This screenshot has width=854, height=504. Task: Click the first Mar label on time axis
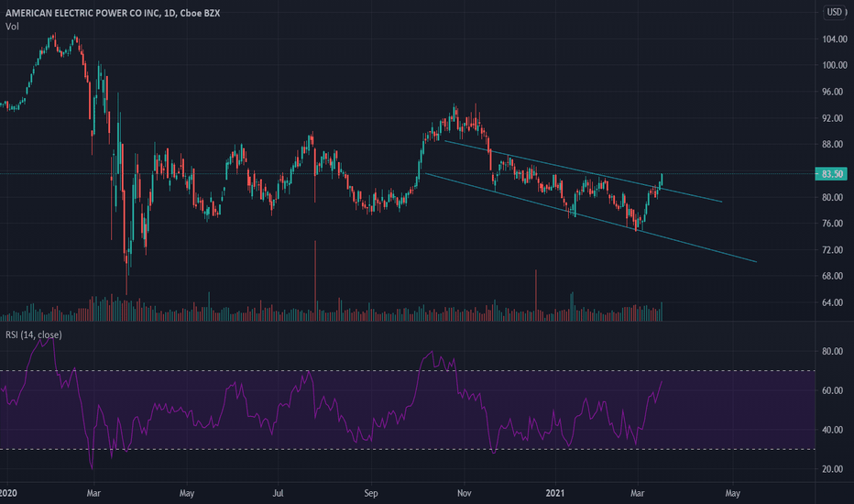(93, 493)
